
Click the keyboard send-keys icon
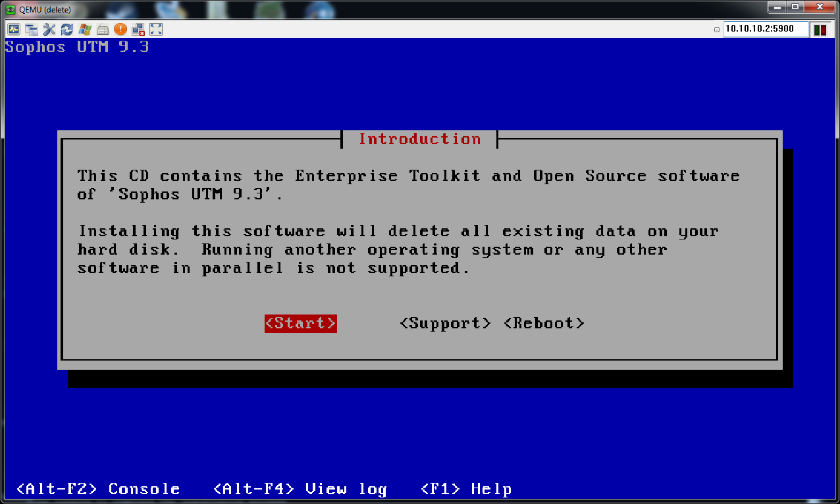pos(103,29)
